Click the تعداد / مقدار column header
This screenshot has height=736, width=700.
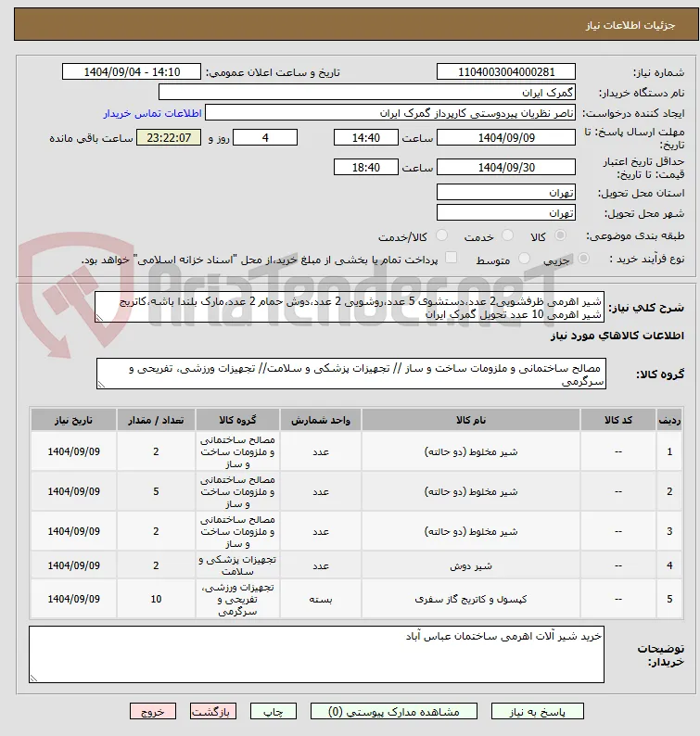coord(156,420)
